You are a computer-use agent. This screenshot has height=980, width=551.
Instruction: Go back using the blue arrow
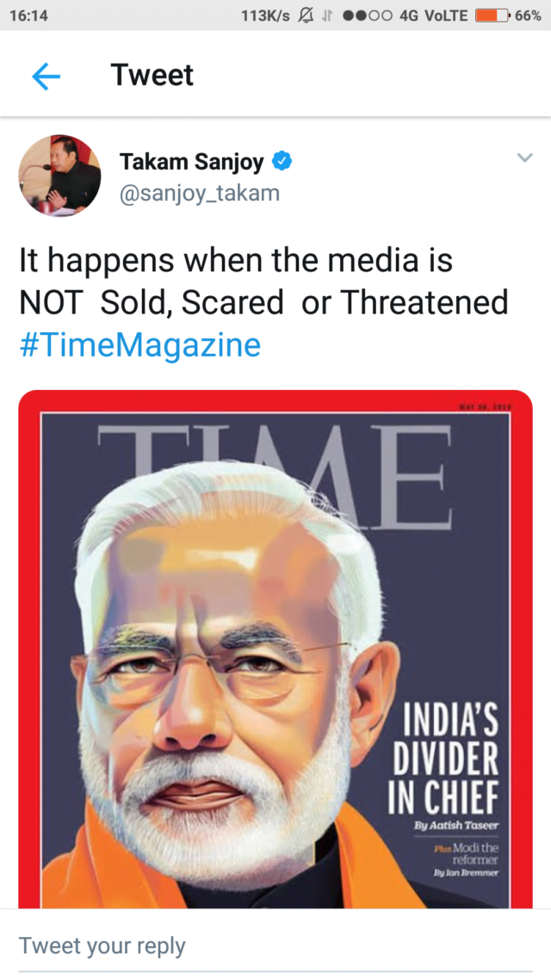click(x=46, y=78)
